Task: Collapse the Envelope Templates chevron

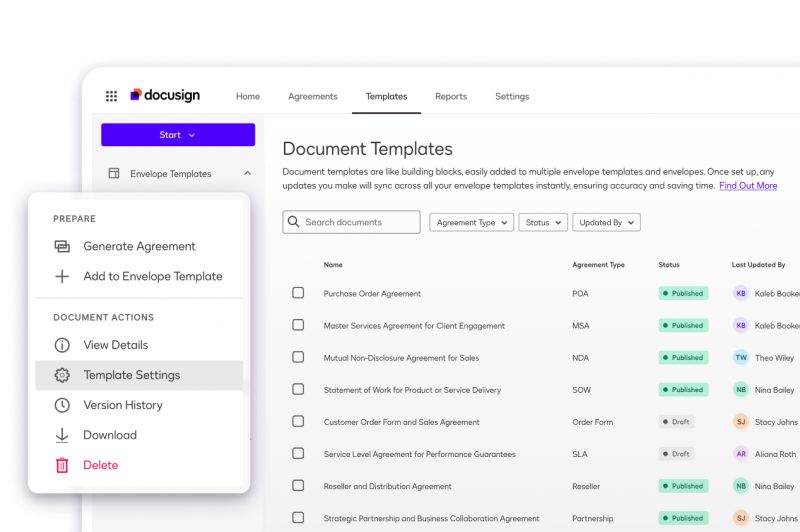Action: [247, 173]
